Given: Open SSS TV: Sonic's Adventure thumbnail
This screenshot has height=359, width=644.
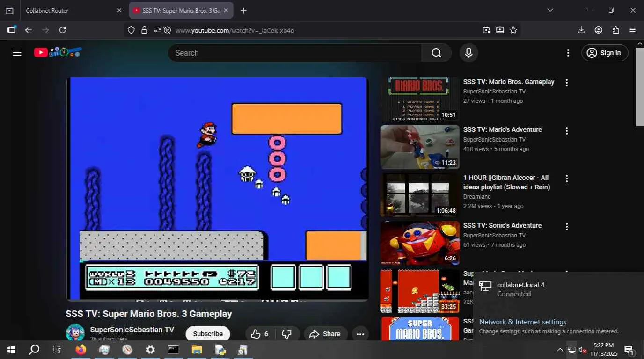Looking at the screenshot, I should coord(420,243).
